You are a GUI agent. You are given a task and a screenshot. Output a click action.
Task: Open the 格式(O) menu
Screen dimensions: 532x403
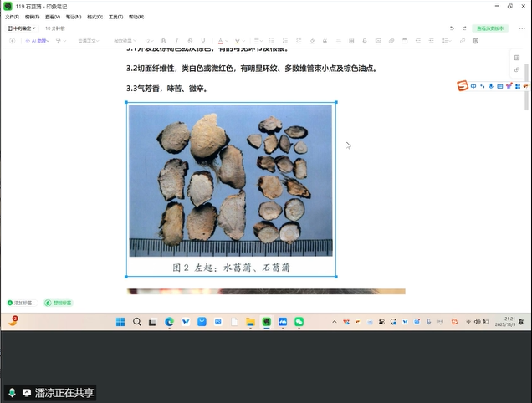pos(95,17)
